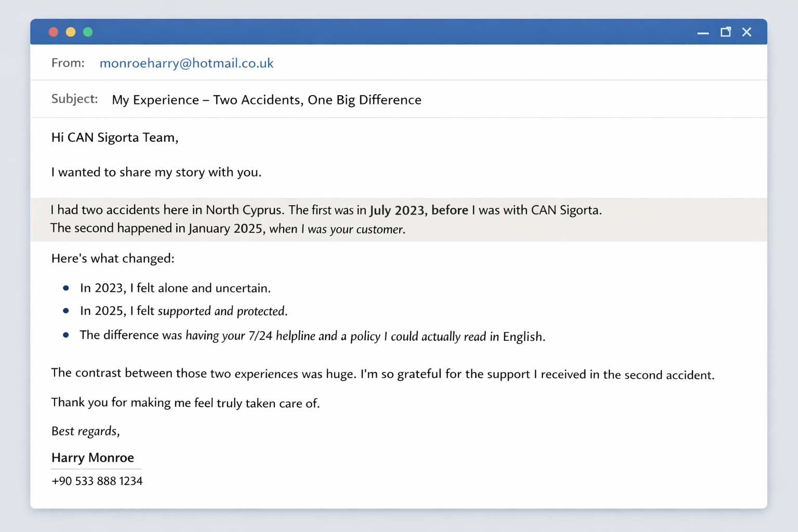Click the "Thank you for making me feel" sentence
This screenshot has width=798, height=532.
click(x=185, y=403)
